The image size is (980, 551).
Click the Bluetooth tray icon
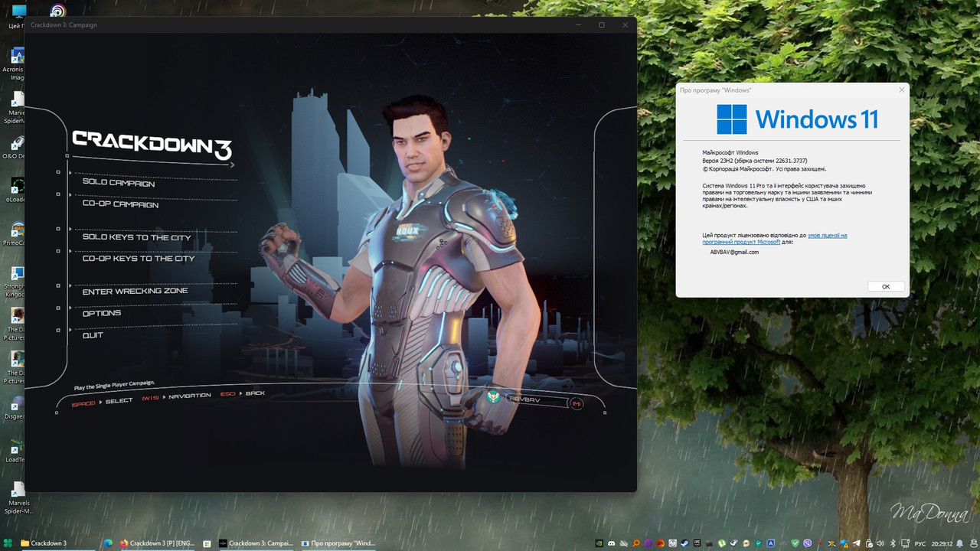click(893, 543)
